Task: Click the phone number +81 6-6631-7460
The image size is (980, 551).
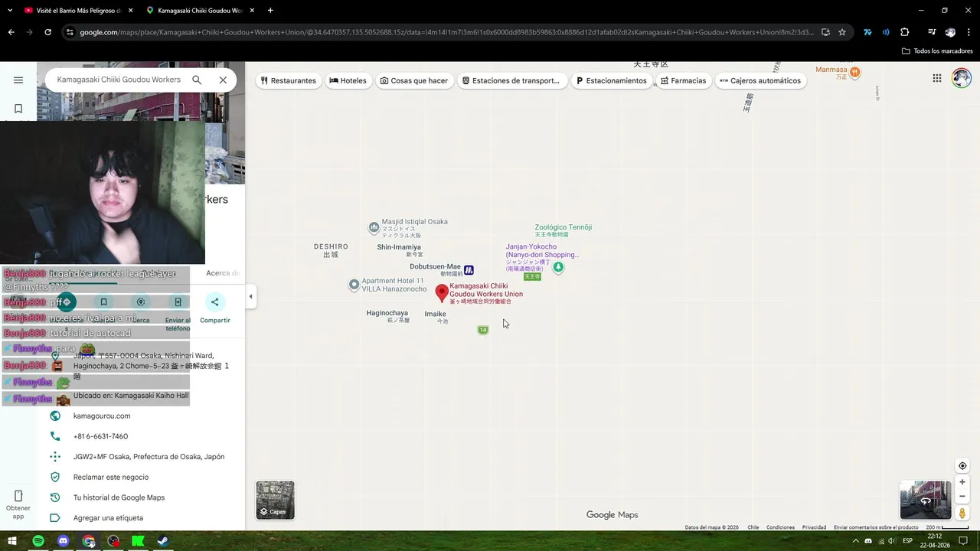Action: pos(100,436)
